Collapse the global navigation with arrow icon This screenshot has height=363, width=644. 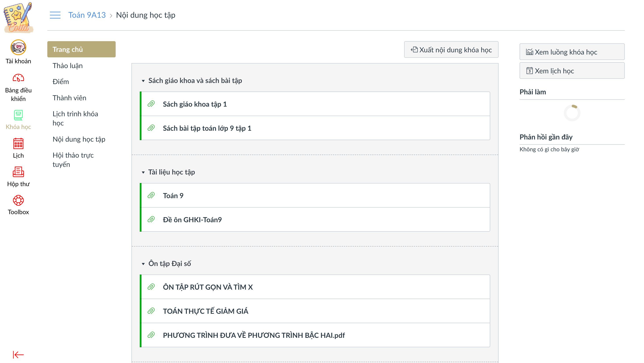[x=18, y=354]
